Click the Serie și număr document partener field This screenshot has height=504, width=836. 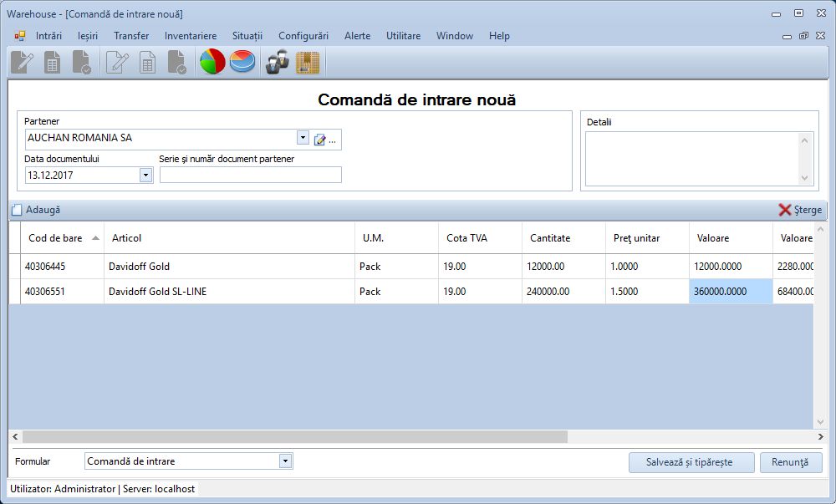point(250,175)
